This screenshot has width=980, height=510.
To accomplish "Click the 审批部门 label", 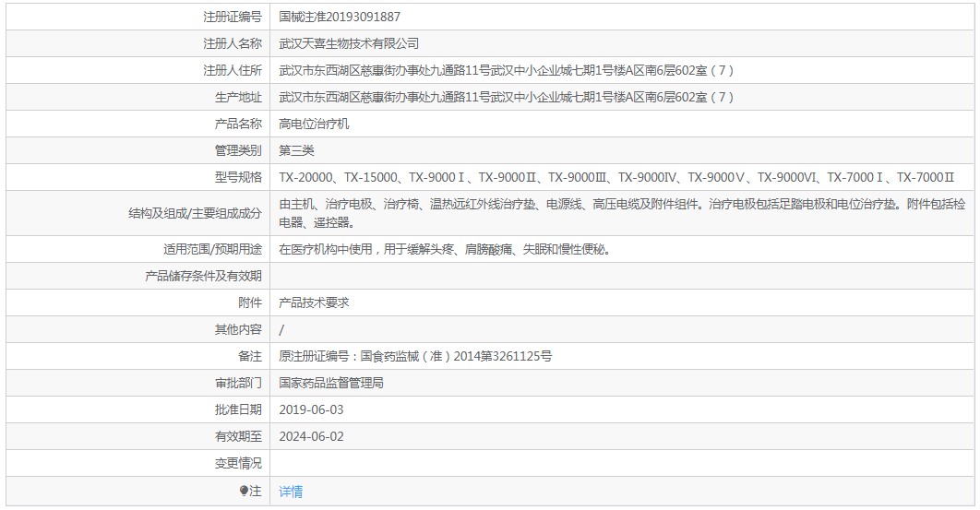I will tap(238, 383).
